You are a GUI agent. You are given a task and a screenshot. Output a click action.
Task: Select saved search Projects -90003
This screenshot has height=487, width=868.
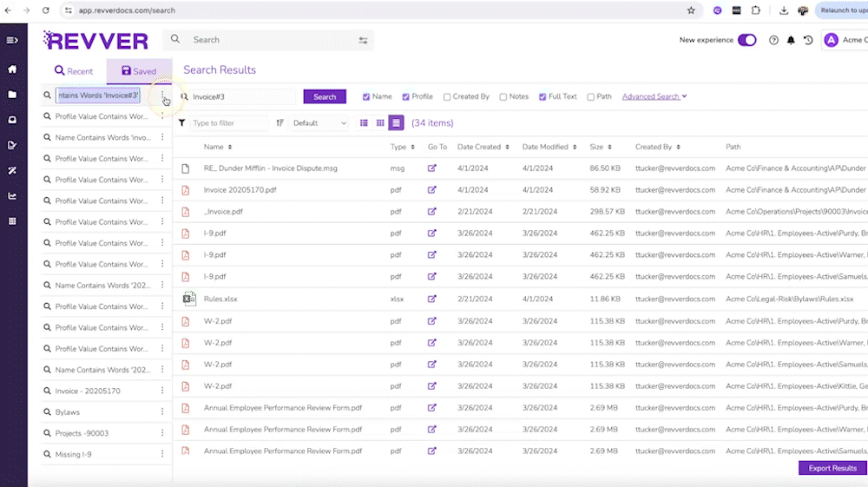(82, 433)
